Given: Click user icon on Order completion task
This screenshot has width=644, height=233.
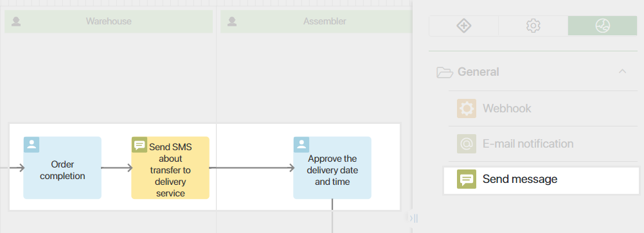Looking at the screenshot, I should (31, 144).
